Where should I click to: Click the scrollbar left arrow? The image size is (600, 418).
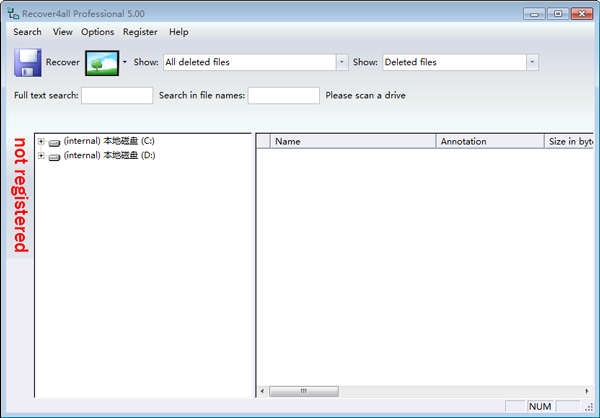tap(262, 391)
